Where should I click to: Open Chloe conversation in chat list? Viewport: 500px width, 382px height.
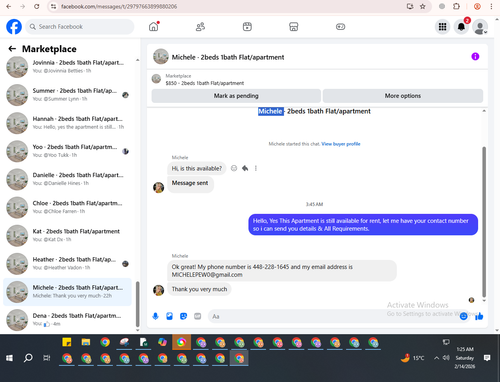[68, 207]
